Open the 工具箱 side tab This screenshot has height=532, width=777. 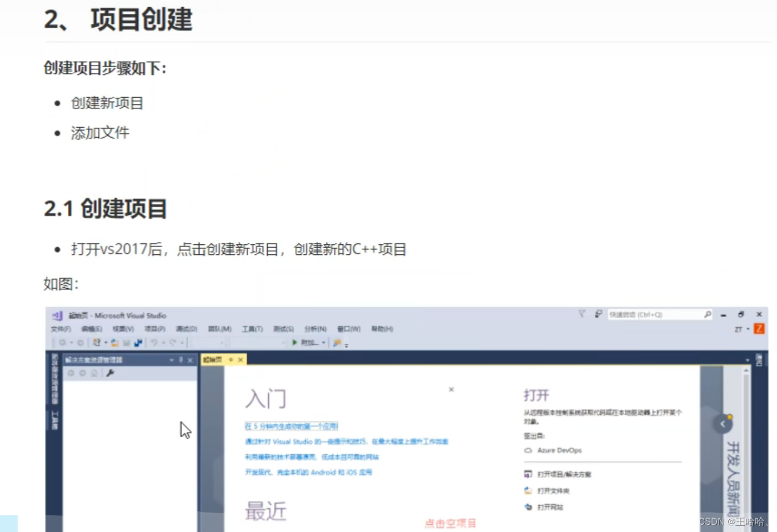(x=54, y=420)
